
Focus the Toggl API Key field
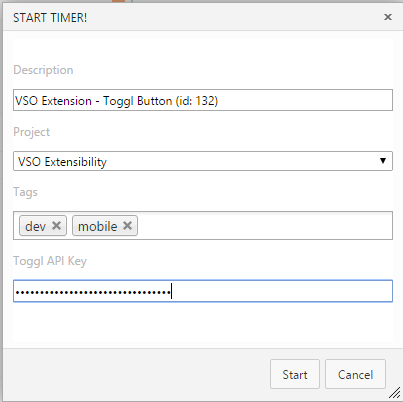203,291
